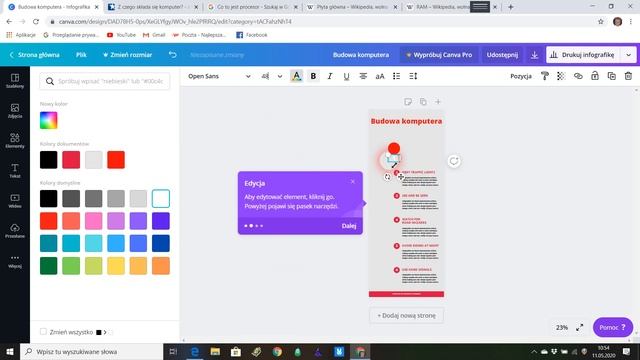Expand the Drukuj infografikę options arrow
This screenshot has width=640, height=360.
point(629,55)
